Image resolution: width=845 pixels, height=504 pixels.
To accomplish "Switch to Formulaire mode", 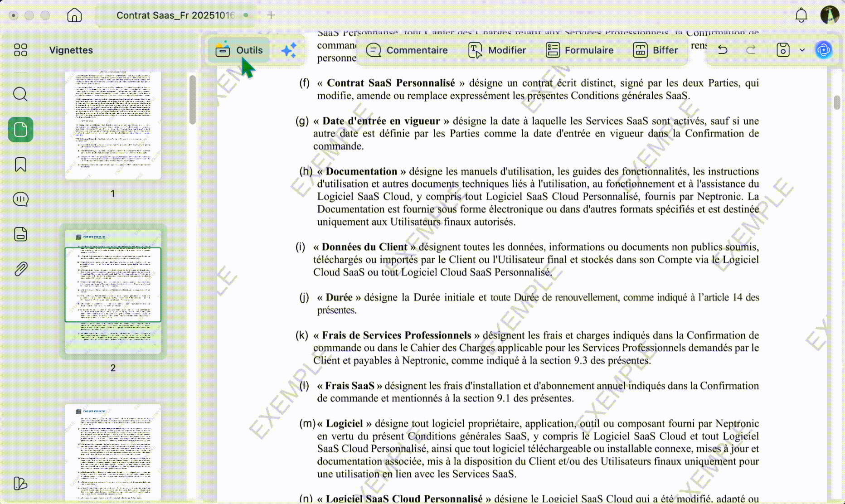I will pos(579,50).
